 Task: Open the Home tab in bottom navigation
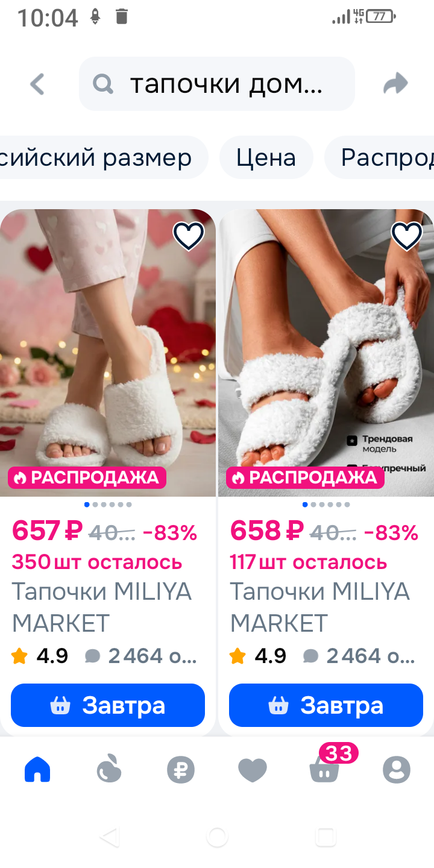(37, 770)
